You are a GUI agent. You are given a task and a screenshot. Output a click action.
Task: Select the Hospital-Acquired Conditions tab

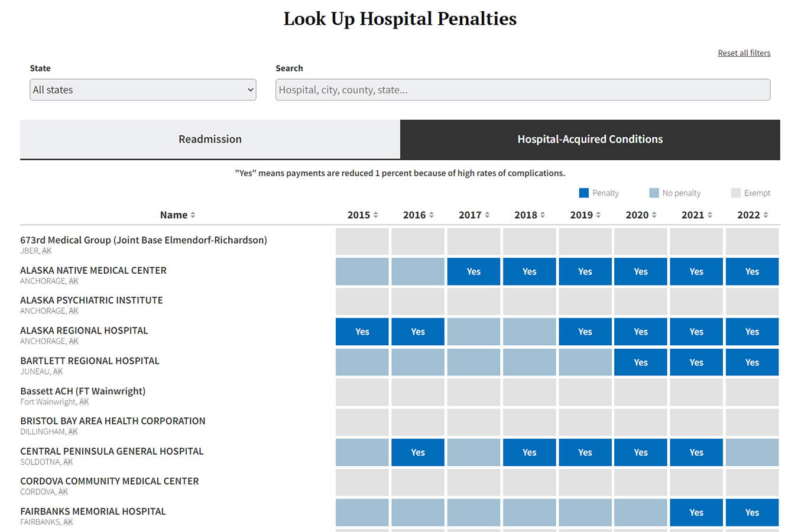coord(589,140)
